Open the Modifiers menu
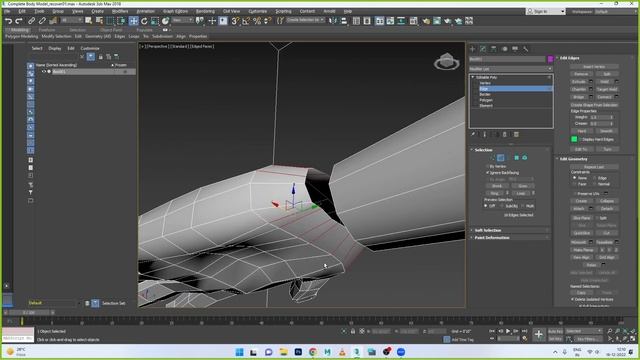This screenshot has height=360, width=640. click(120, 11)
